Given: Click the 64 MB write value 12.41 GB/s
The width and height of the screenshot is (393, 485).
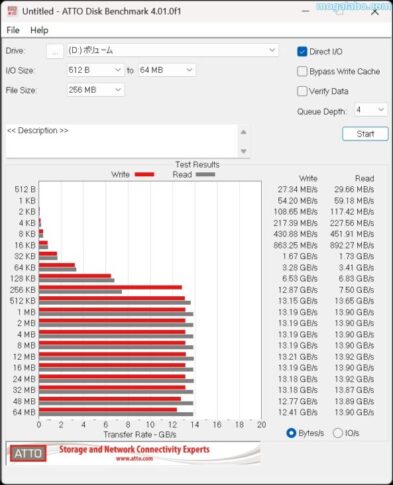Looking at the screenshot, I should click(298, 412).
